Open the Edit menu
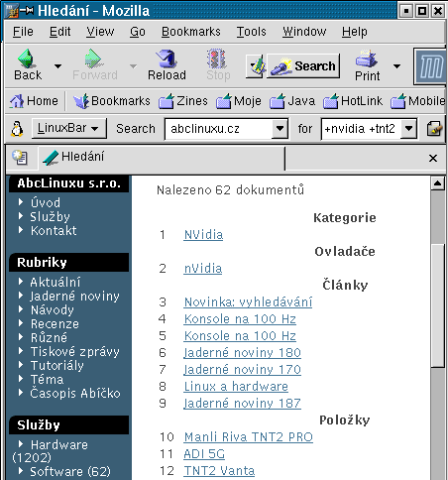Screen dimensions: 448x480 click(59, 32)
